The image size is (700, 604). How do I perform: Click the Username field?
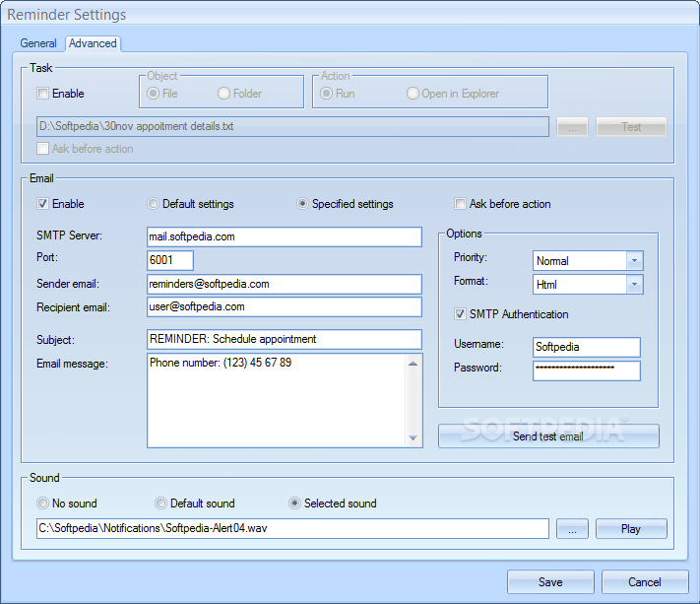[x=587, y=347]
